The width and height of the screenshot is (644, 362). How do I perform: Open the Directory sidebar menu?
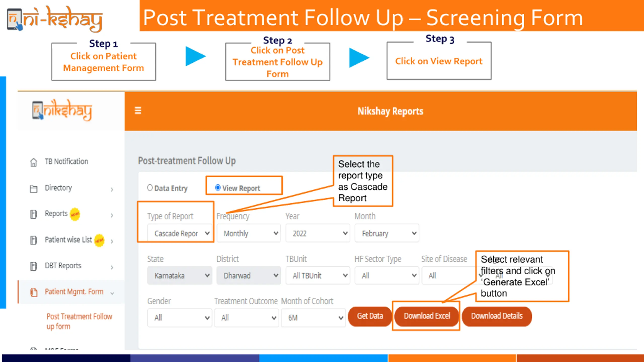tap(58, 188)
